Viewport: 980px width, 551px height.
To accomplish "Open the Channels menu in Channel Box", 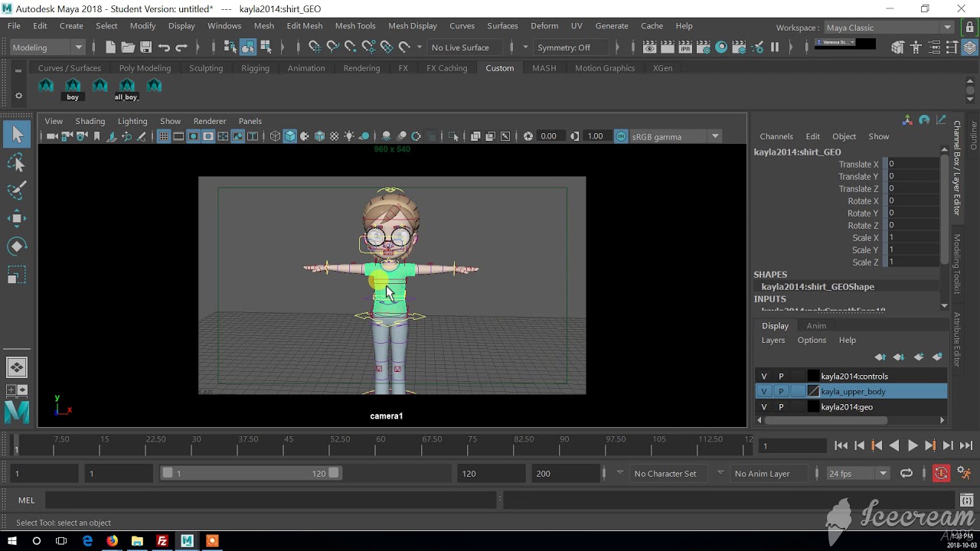I will tap(776, 136).
